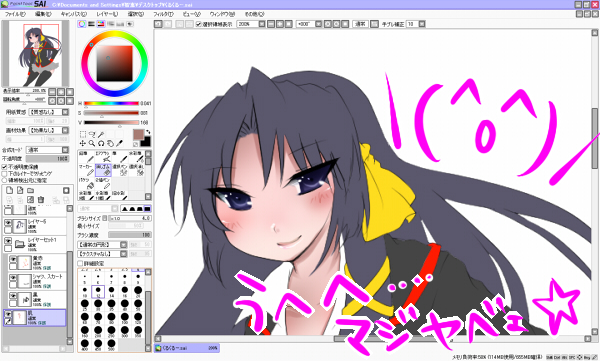600x361 pixels.
Task: Delete the current layer with trash icon
Action: pos(41,199)
